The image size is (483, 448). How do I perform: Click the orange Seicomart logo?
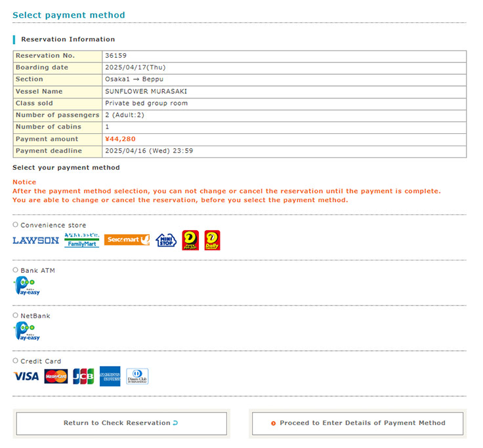click(x=127, y=240)
